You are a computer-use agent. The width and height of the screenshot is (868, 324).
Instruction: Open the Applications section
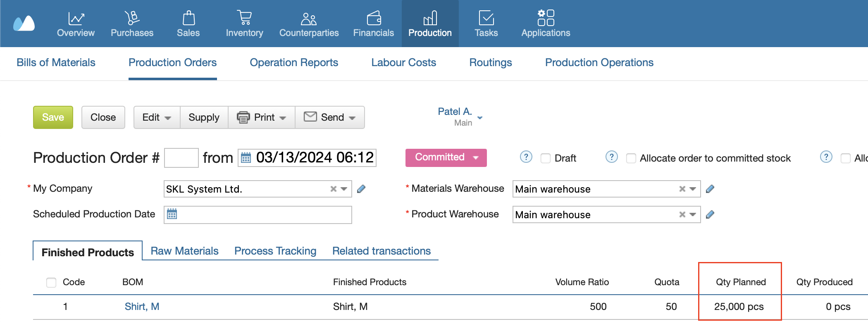[x=546, y=24]
